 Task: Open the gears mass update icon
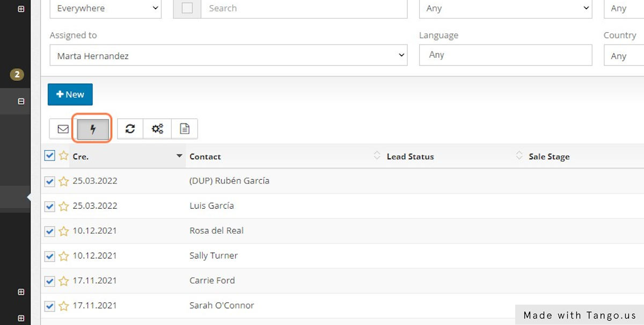[157, 129]
